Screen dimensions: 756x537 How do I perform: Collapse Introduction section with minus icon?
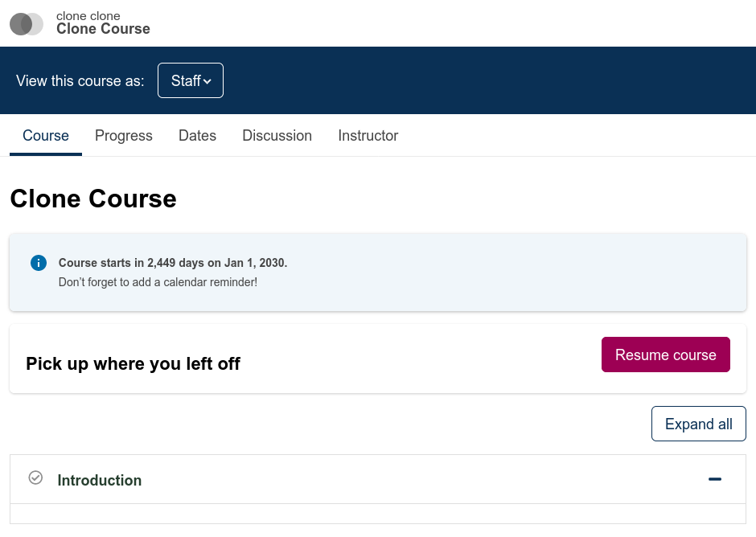[x=714, y=479]
